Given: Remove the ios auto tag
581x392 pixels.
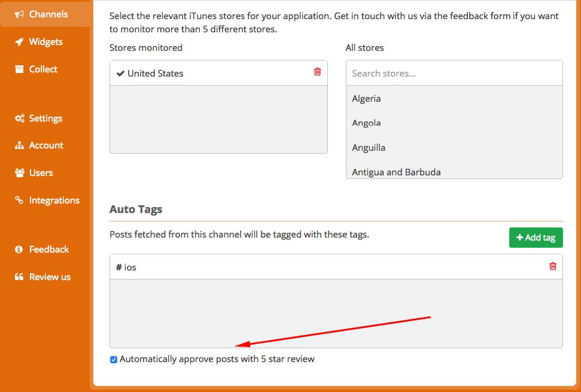Looking at the screenshot, I should pos(553,266).
